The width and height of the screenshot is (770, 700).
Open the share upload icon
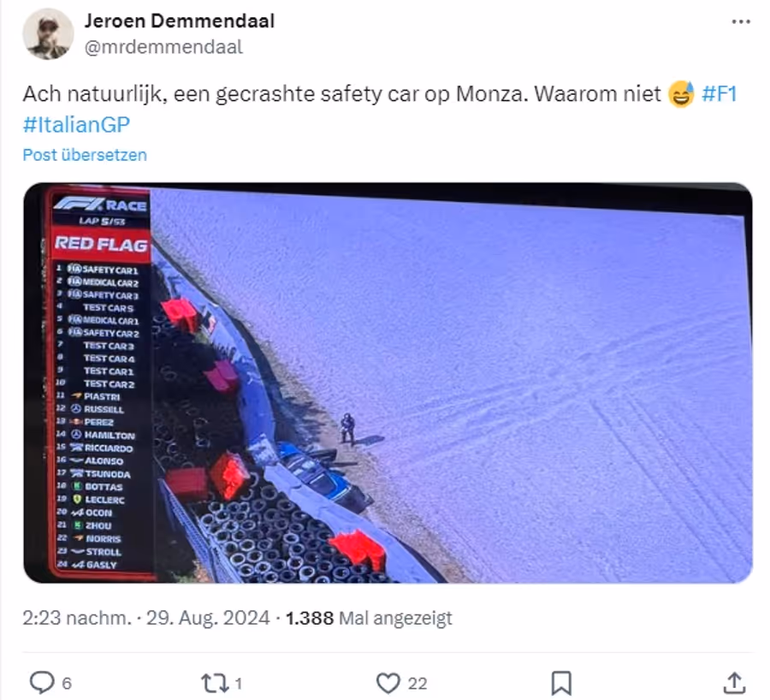[735, 683]
